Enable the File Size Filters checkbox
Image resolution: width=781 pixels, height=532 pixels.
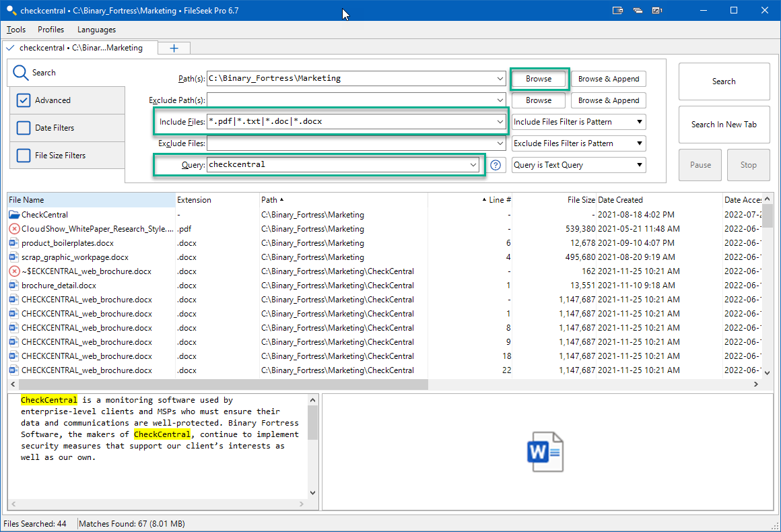tap(24, 156)
